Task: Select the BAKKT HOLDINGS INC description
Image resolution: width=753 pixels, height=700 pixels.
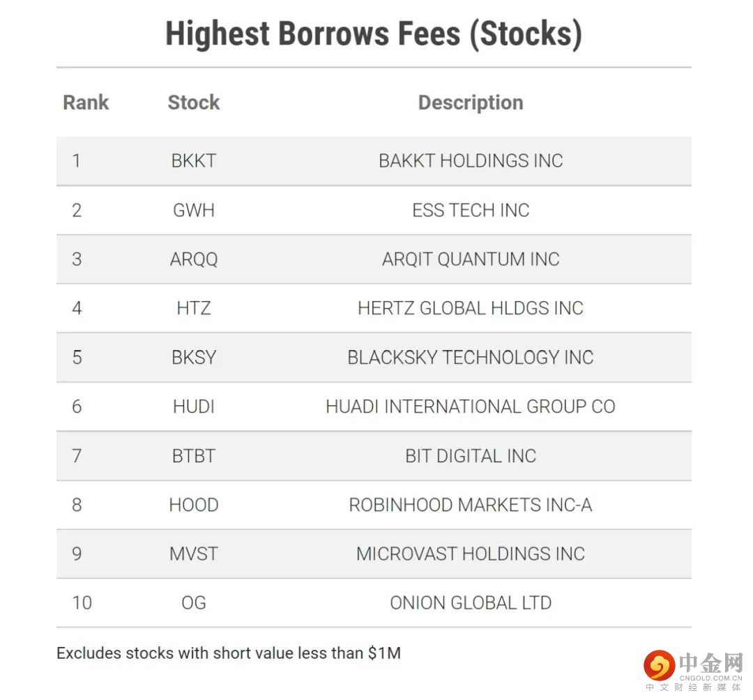Action: 471,161
